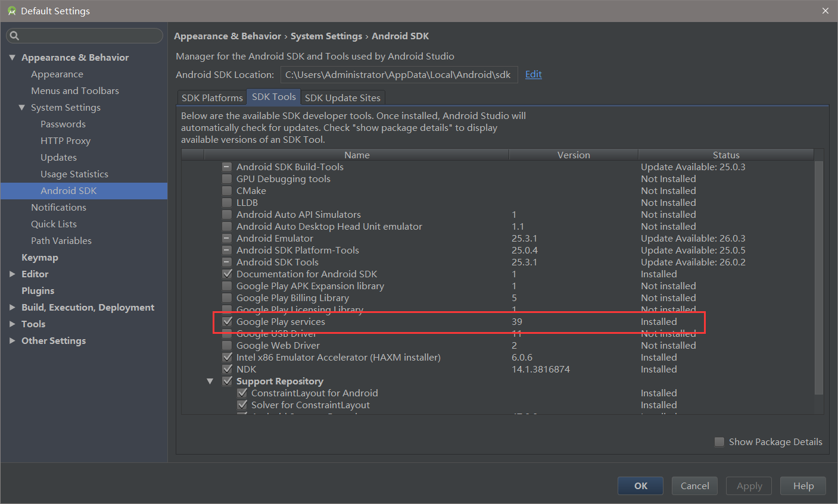The height and width of the screenshot is (504, 838).
Task: Check the CMake checkbox
Action: [x=227, y=191]
